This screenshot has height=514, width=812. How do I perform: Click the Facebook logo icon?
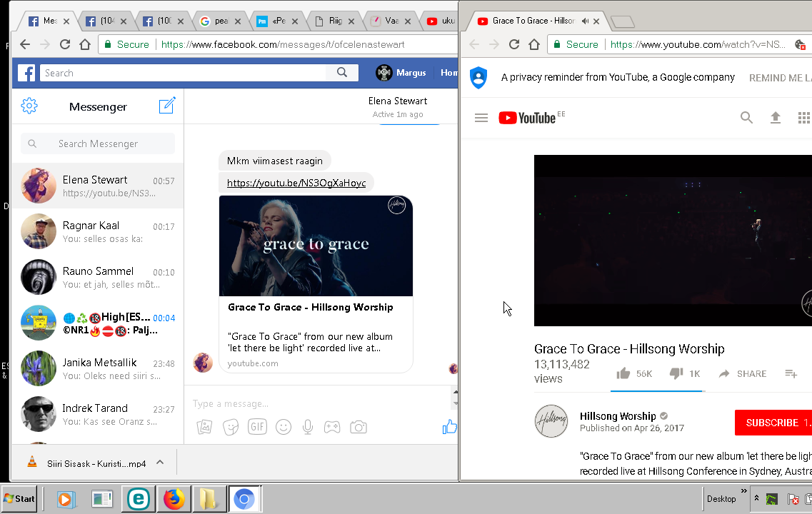26,73
